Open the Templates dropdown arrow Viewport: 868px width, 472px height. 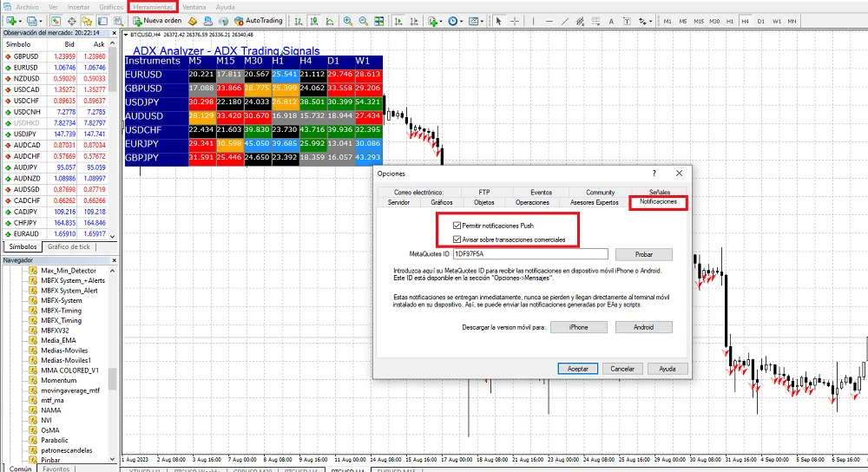pos(482,21)
